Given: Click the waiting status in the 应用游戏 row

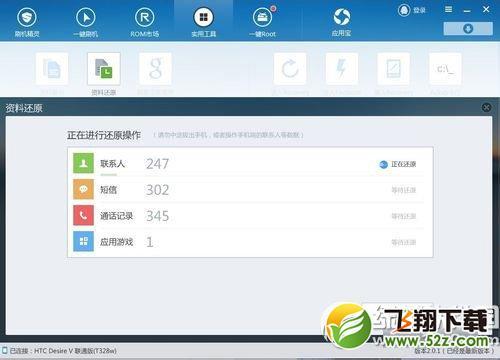Looking at the screenshot, I should (x=404, y=242).
